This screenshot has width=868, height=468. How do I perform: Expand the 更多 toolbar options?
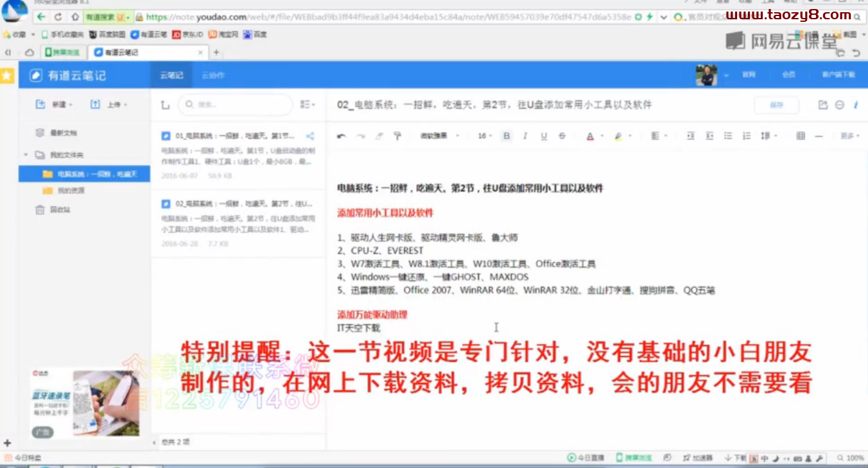point(849,136)
